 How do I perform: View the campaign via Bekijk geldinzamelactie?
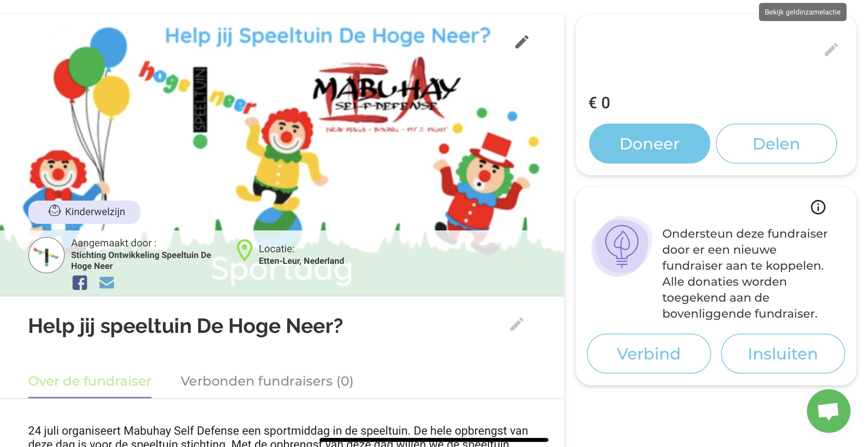coord(802,12)
